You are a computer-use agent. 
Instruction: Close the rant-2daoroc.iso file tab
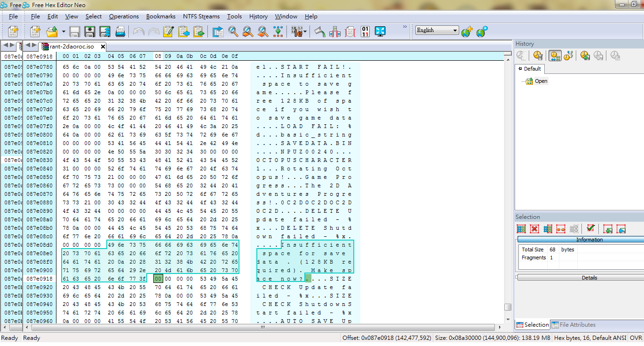(x=103, y=47)
